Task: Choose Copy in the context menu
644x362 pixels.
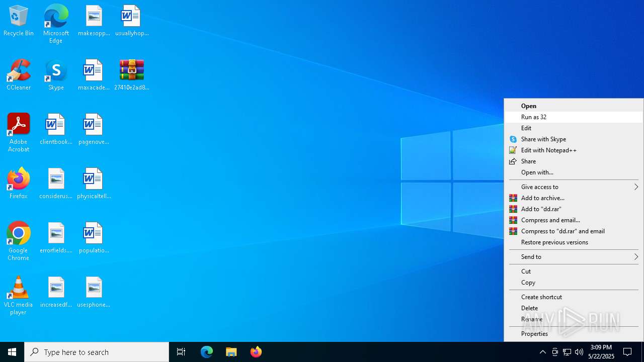Action: click(x=574, y=282)
